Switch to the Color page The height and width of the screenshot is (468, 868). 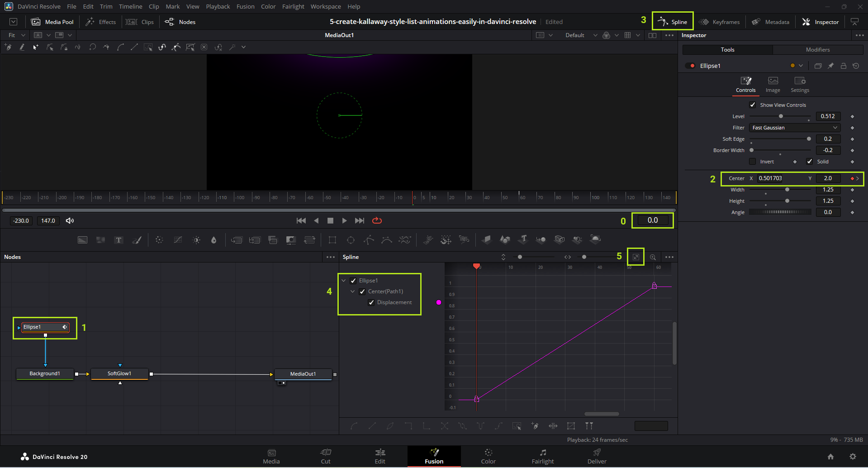(488, 456)
